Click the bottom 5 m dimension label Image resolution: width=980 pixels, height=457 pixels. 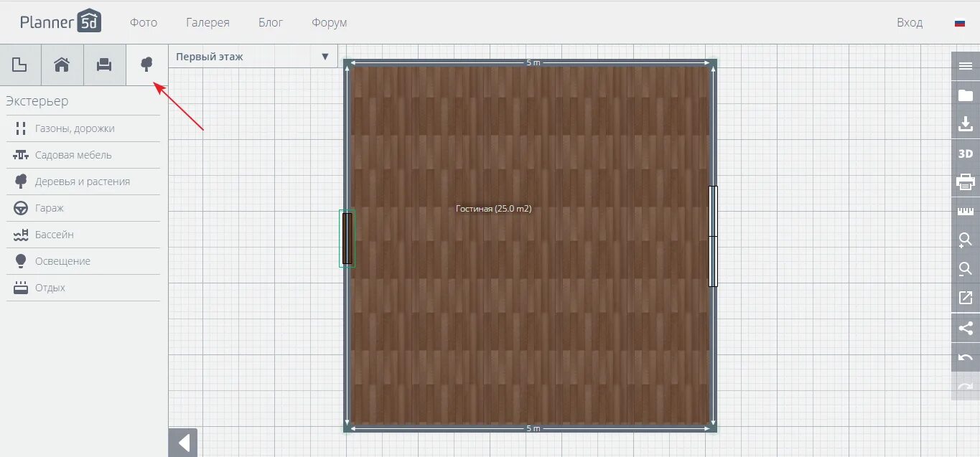[x=533, y=428]
